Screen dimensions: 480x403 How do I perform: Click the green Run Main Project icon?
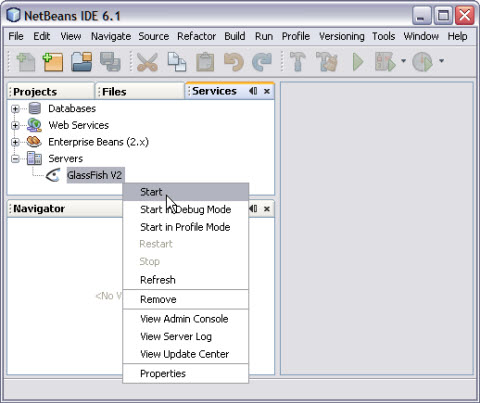coord(358,62)
